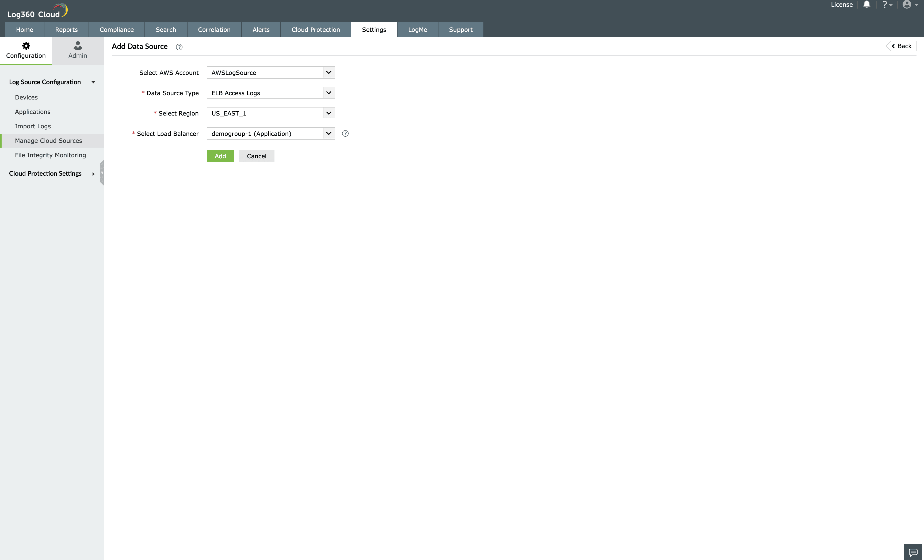
Task: Go to the Correlation tab
Action: point(214,30)
